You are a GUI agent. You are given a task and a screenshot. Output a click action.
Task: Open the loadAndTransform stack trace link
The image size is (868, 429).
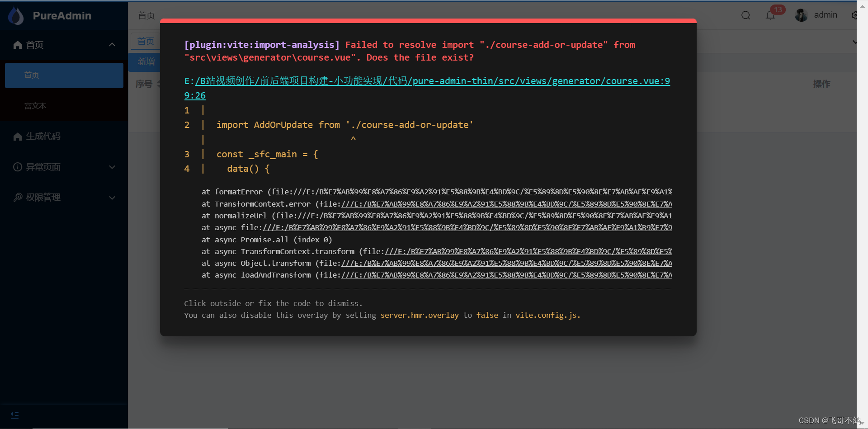click(x=507, y=275)
